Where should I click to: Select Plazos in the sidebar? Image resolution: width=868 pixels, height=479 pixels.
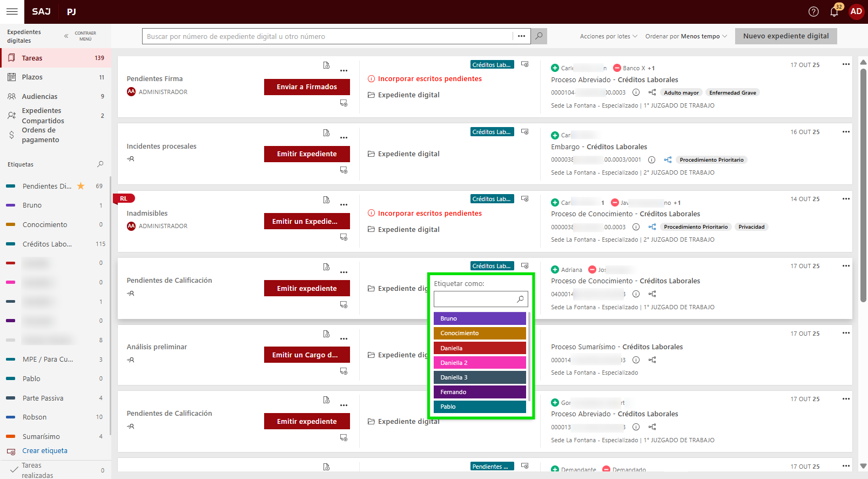tap(32, 77)
